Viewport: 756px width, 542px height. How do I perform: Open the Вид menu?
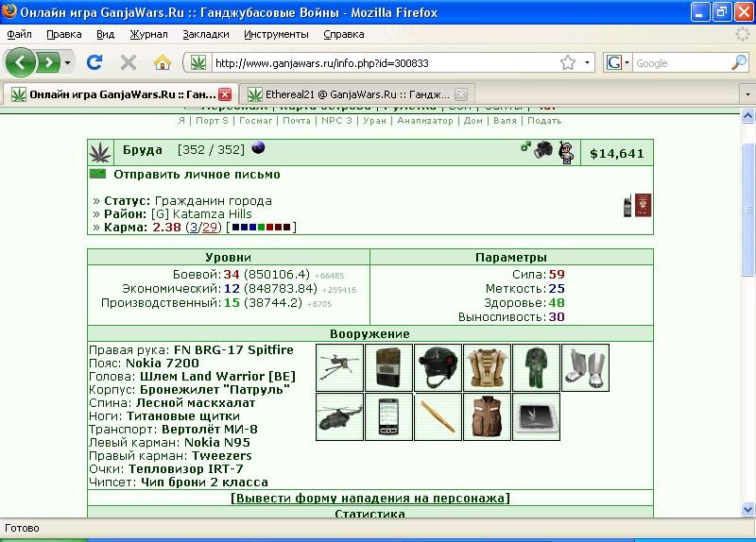coord(105,34)
